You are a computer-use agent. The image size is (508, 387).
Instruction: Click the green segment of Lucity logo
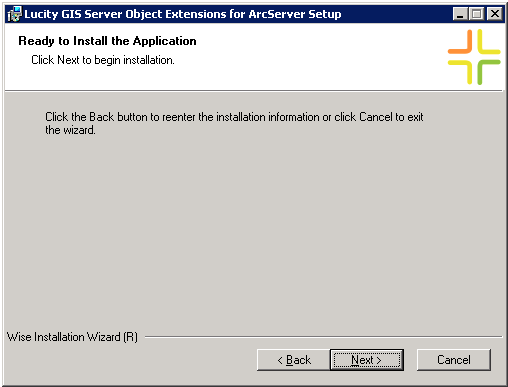tap(488, 71)
